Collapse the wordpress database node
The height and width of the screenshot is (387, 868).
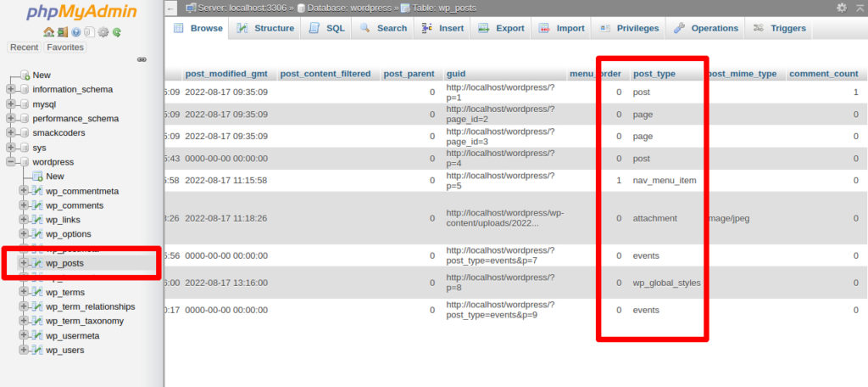(x=10, y=162)
